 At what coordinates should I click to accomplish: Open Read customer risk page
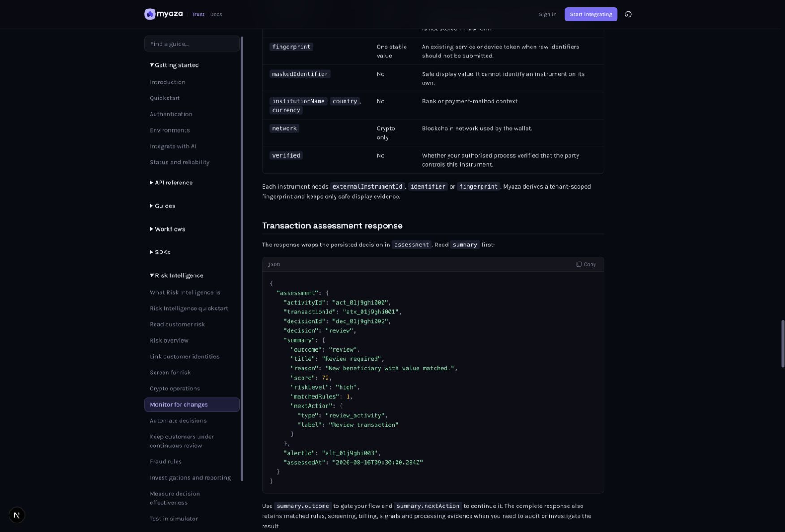tap(177, 325)
